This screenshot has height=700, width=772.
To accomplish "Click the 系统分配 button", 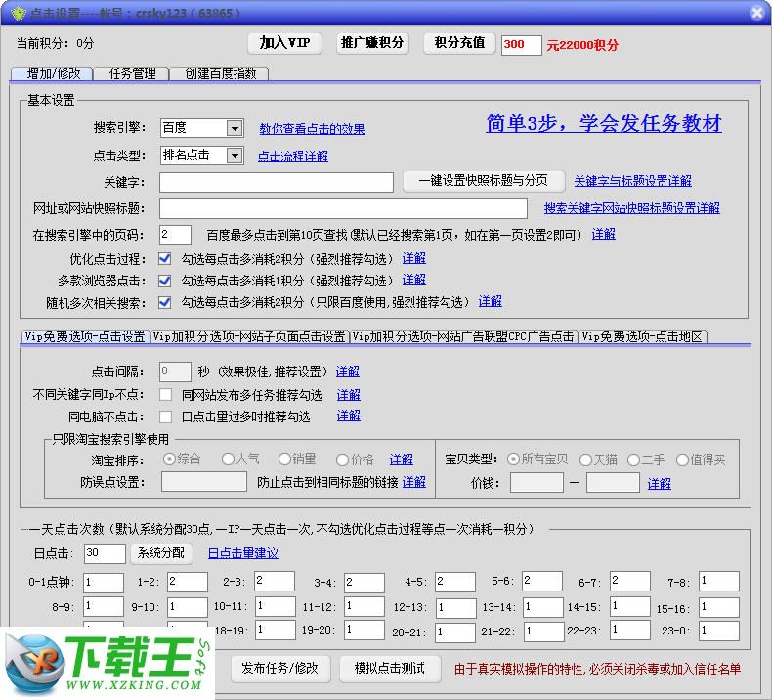I will point(161,553).
